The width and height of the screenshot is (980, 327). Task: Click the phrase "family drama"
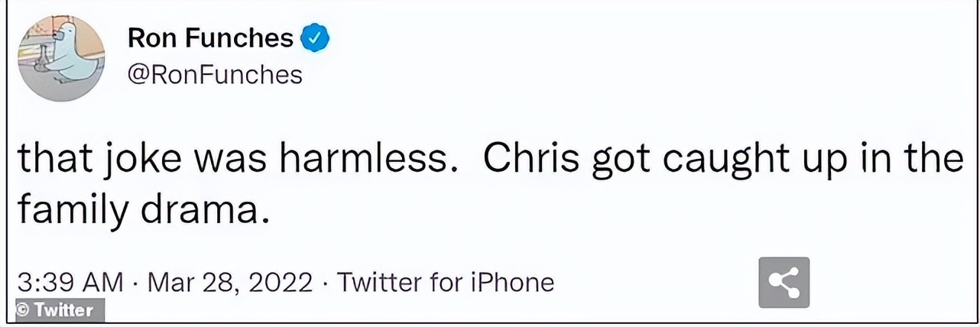[x=143, y=208]
